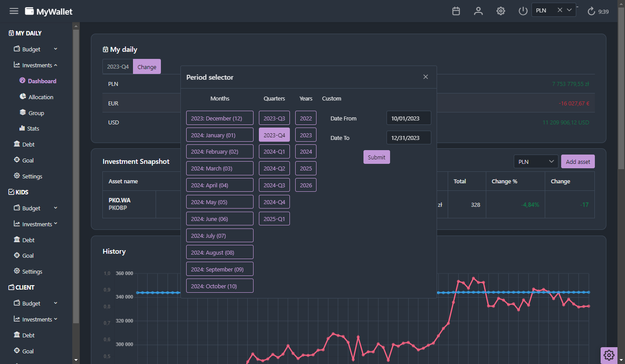
Task: Select 2024: January (01) month
Action: 220,135
